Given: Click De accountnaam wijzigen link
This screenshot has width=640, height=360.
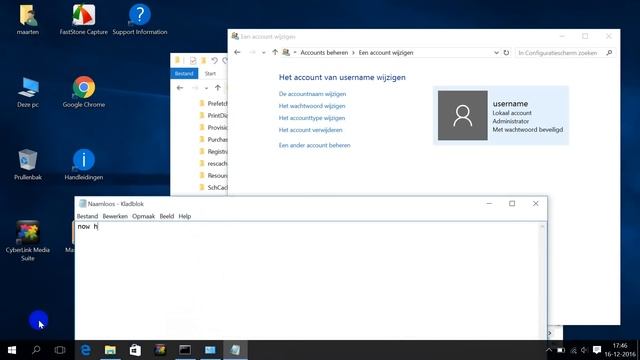Looking at the screenshot, I should coord(312,94).
